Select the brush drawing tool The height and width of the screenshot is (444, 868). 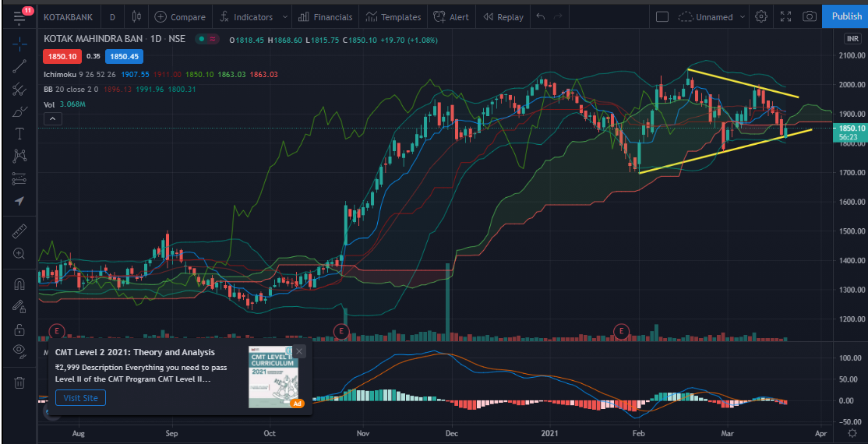click(x=19, y=112)
